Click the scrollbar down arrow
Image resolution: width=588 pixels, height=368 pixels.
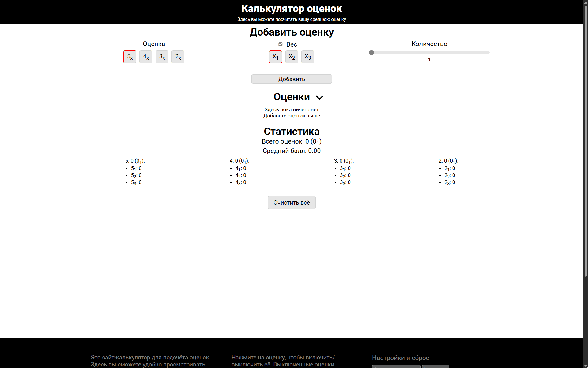(586, 366)
